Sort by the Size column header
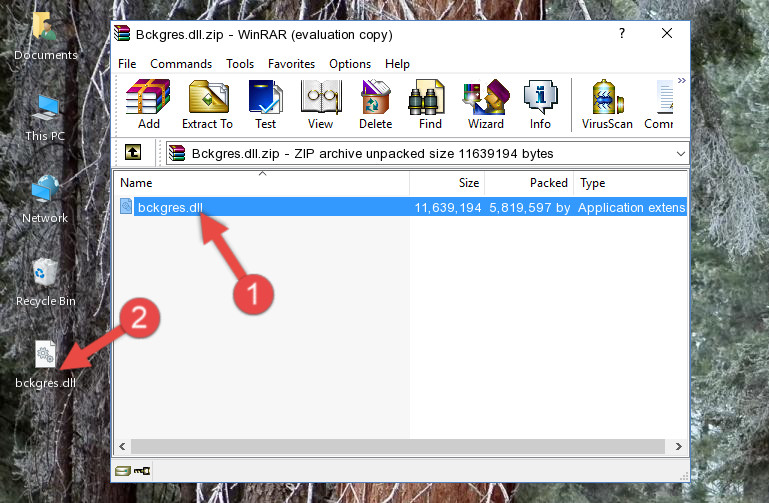Image resolution: width=769 pixels, height=503 pixels. click(x=447, y=183)
